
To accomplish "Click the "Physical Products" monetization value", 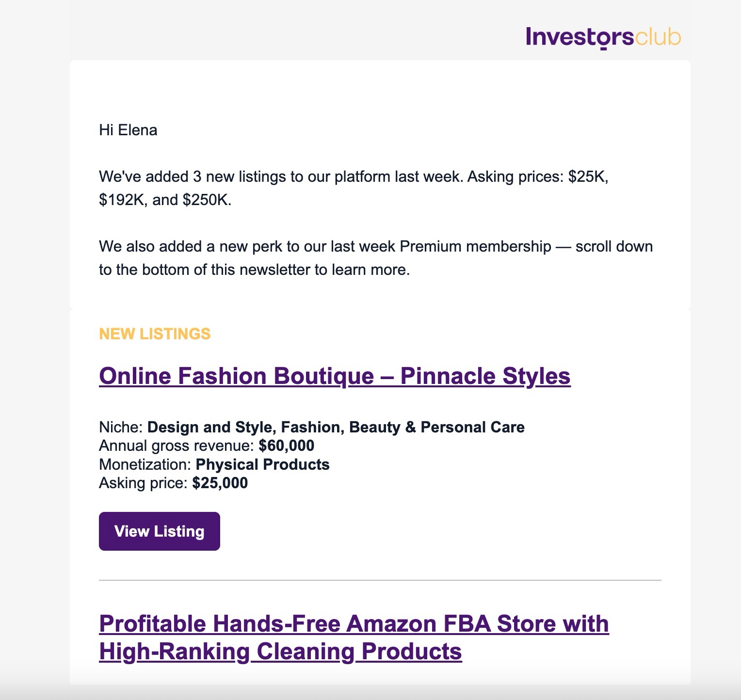I will point(262,464).
